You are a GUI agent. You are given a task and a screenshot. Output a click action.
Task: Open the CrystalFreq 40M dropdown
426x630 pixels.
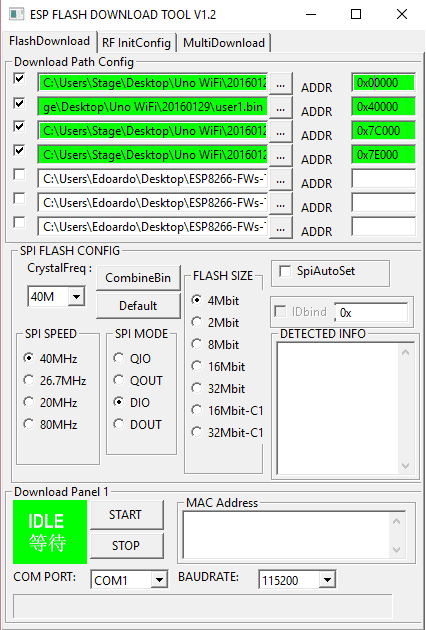tap(76, 297)
